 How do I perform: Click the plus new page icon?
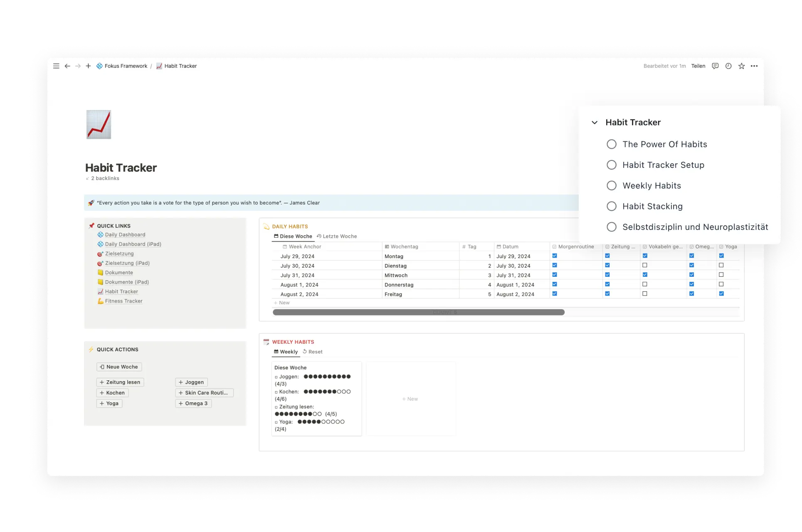coord(88,66)
